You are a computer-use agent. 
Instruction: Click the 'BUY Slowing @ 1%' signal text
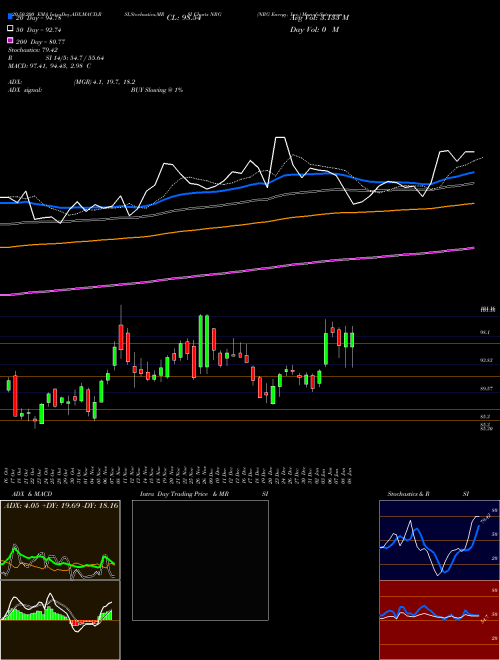[x=157, y=90]
